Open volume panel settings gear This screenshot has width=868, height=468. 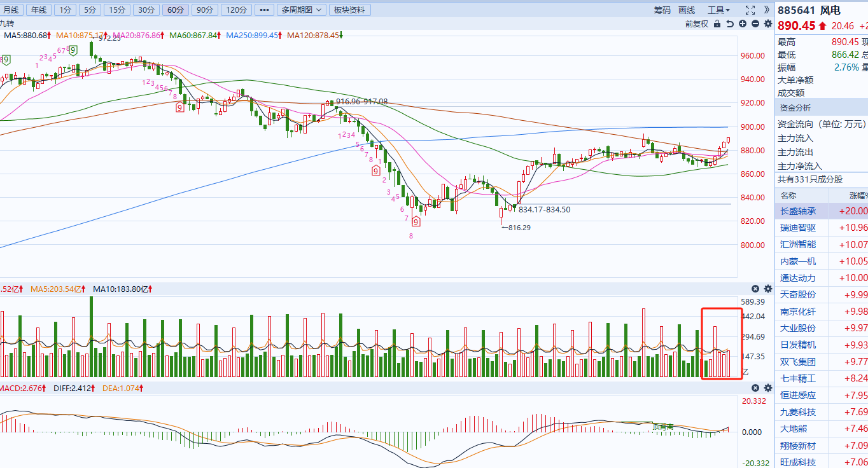[768, 289]
